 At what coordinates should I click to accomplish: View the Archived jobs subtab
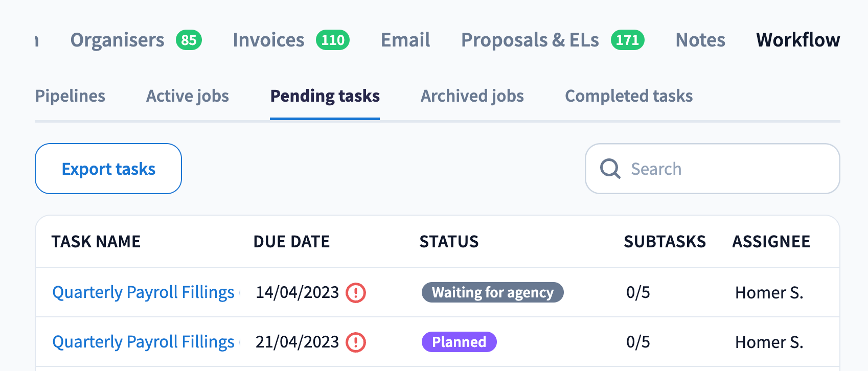[x=472, y=96]
